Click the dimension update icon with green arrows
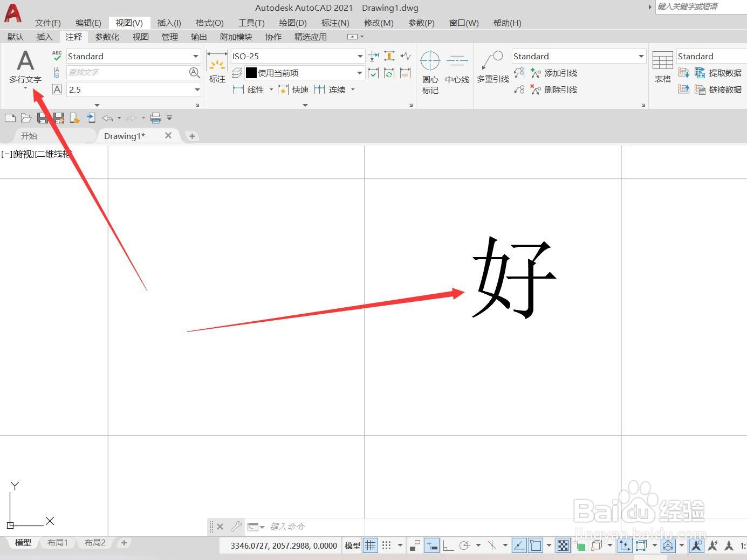Screen dimensions: 747x560 point(389,73)
